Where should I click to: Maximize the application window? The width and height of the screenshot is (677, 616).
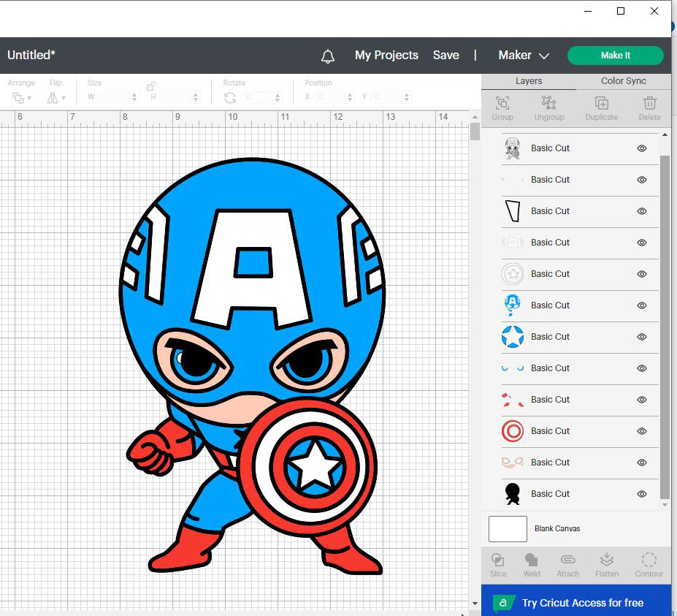tap(621, 11)
